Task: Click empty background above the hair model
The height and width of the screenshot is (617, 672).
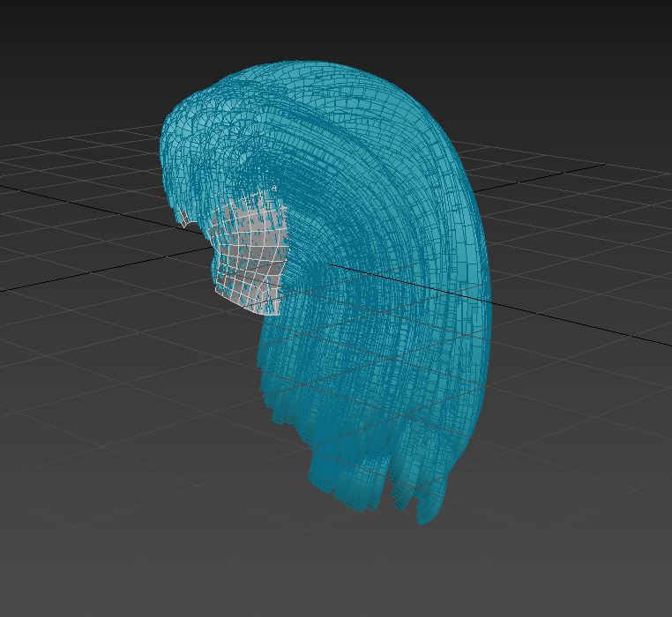Action: tap(335, 26)
